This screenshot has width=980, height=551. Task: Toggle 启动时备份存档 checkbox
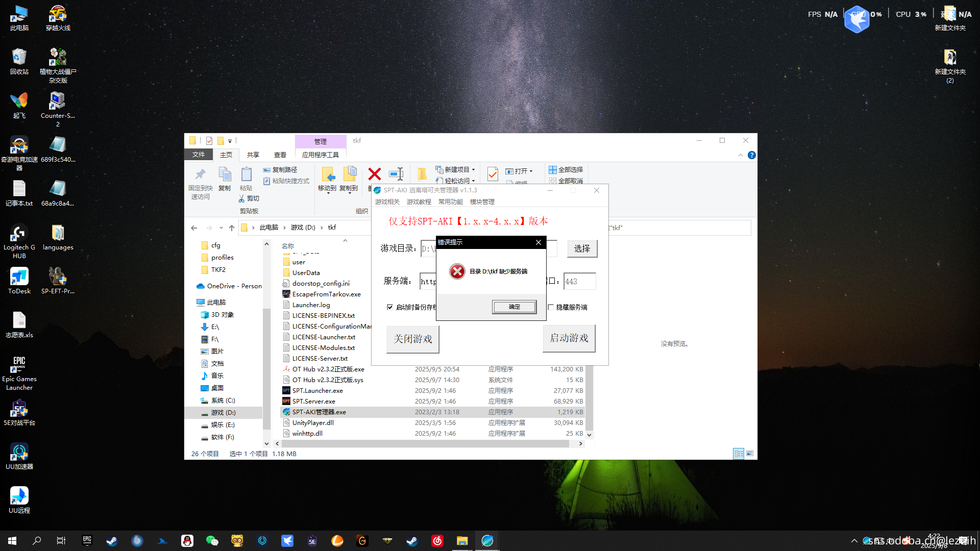tap(390, 307)
